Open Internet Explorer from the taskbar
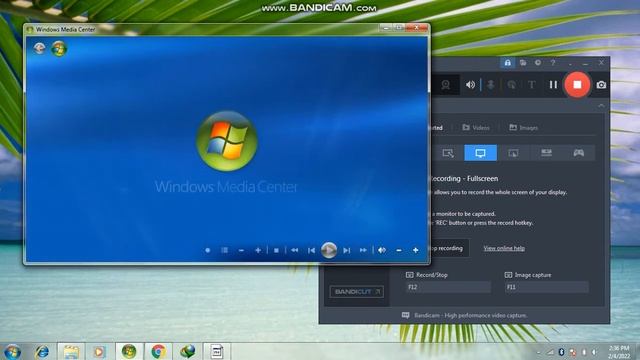Viewport: 640px width, 360px height. coord(42,352)
